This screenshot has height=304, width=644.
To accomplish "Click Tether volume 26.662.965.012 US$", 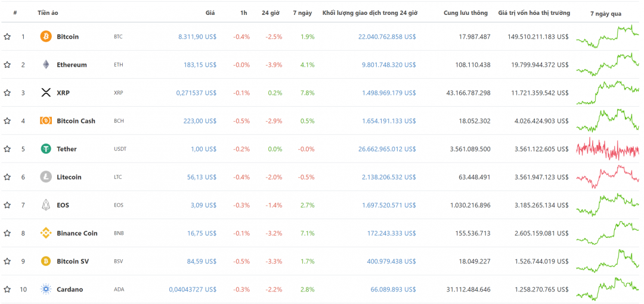I will pos(387,148).
